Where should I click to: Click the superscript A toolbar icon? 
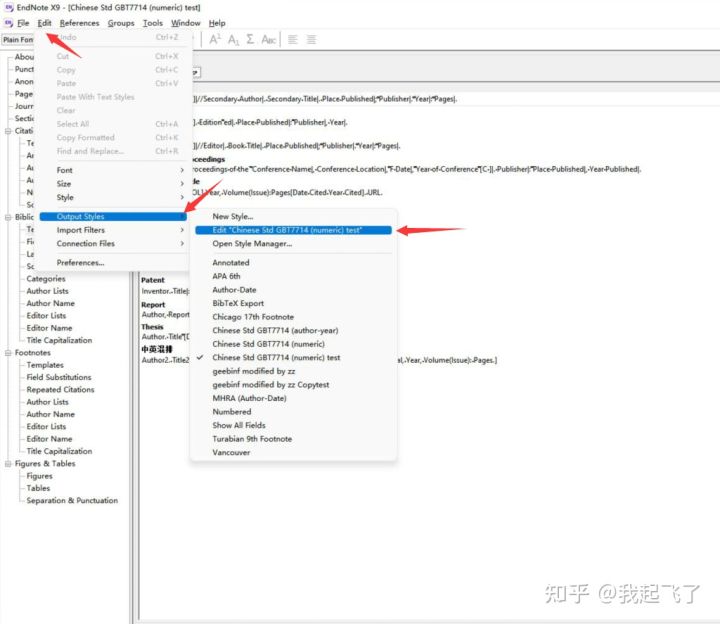tap(215, 39)
